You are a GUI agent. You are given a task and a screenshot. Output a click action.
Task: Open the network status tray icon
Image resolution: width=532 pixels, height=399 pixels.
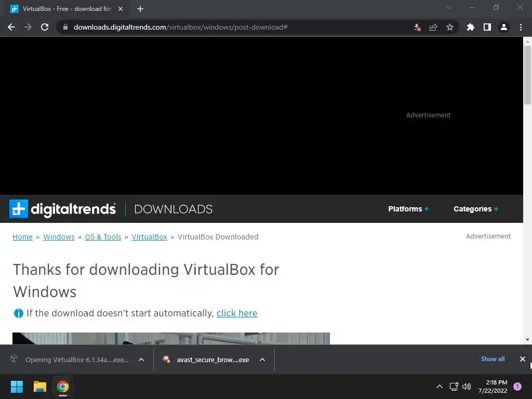point(454,387)
